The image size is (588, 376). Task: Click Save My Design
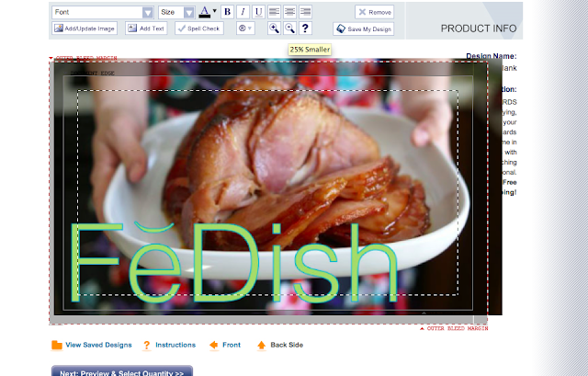pyautogui.click(x=364, y=28)
